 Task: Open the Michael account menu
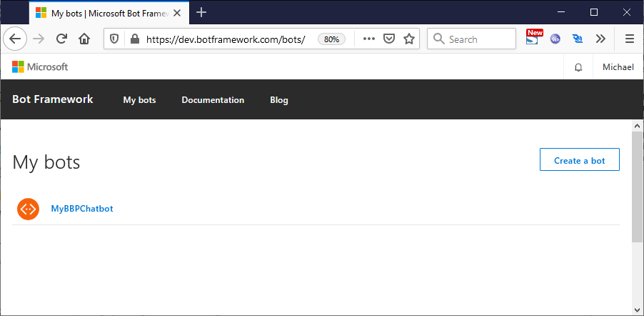(618, 67)
